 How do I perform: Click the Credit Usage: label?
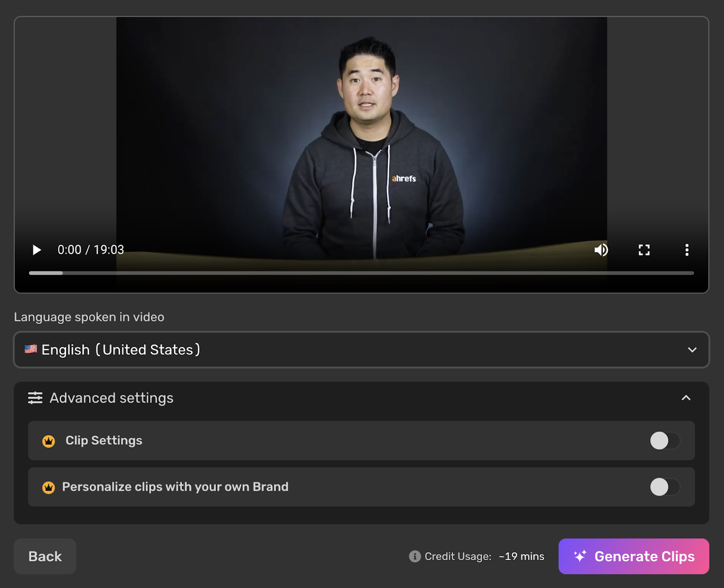[x=458, y=556]
